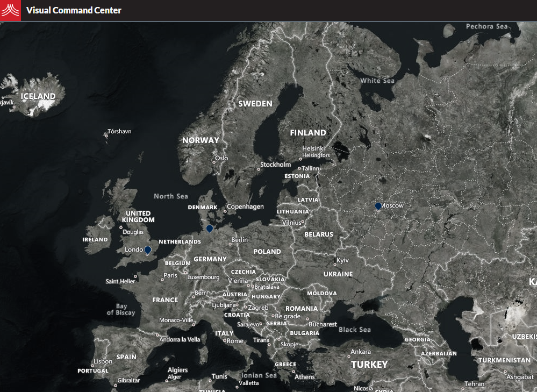
Task: Click the ICELAND country label
Action: coord(38,96)
